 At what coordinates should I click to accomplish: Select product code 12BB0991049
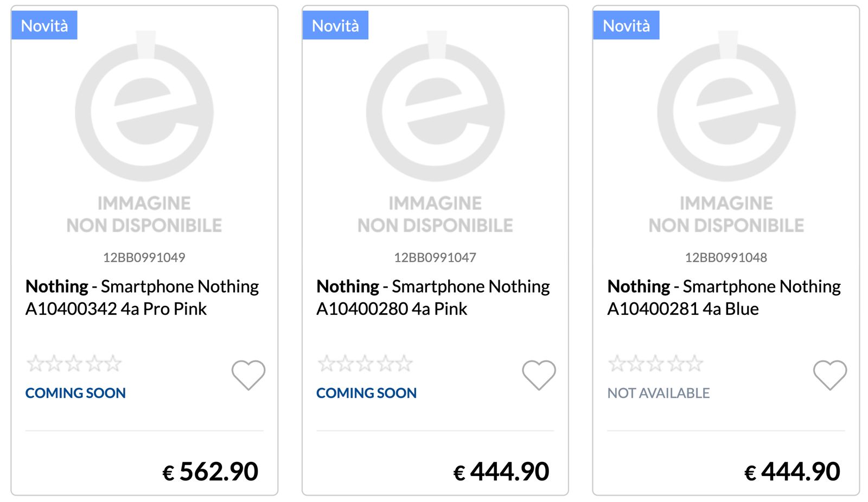click(x=144, y=257)
